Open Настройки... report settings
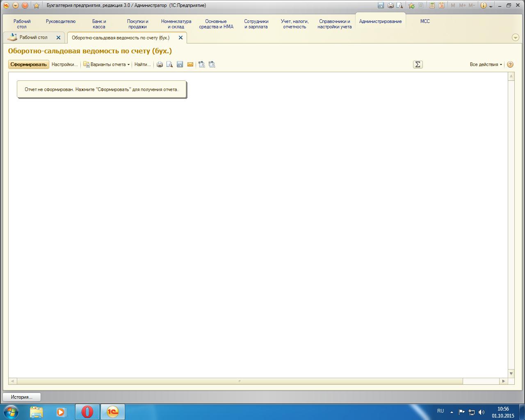This screenshot has height=420, width=525. pyautogui.click(x=64, y=64)
